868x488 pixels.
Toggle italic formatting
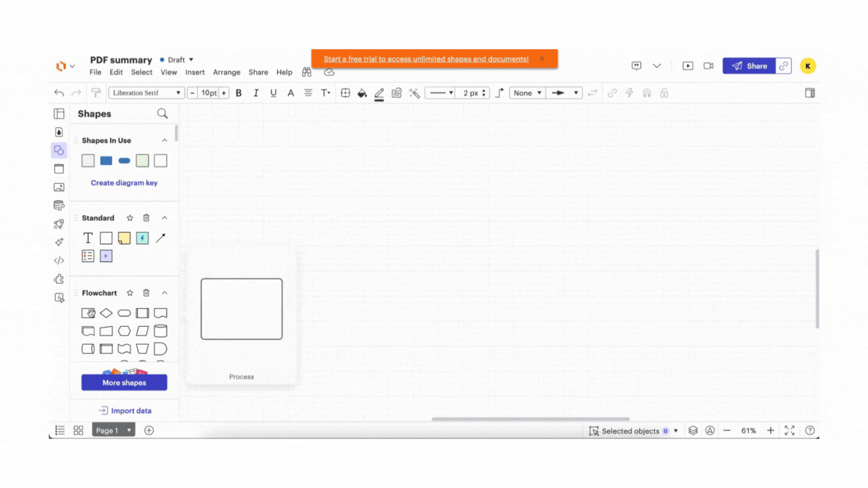255,93
